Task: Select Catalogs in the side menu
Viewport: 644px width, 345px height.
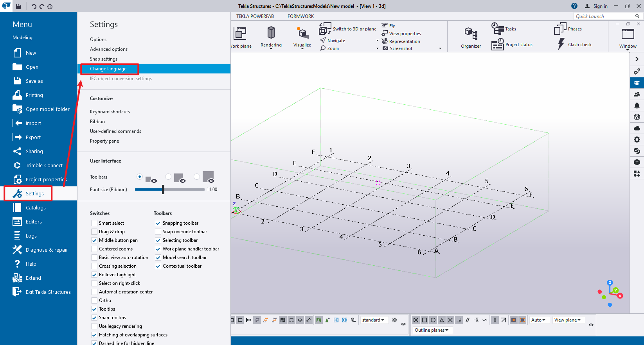Action: [36, 208]
